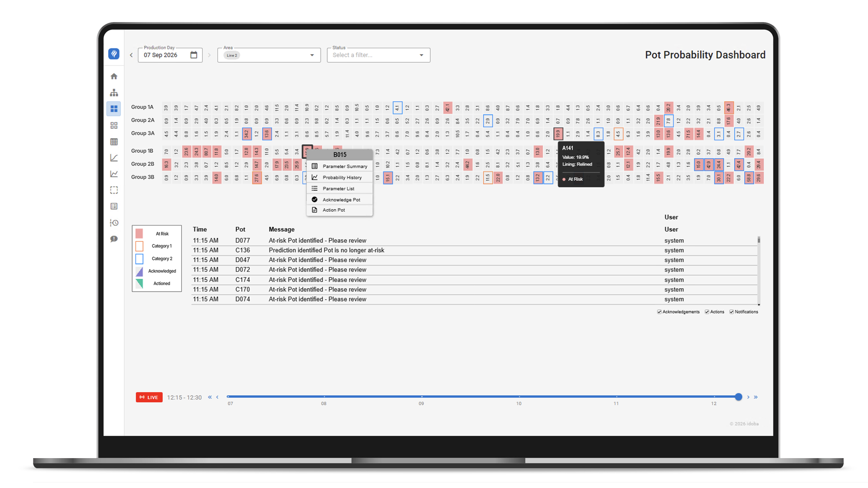This screenshot has height=488, width=868.
Task: Go to next production day
Action: coord(209,55)
